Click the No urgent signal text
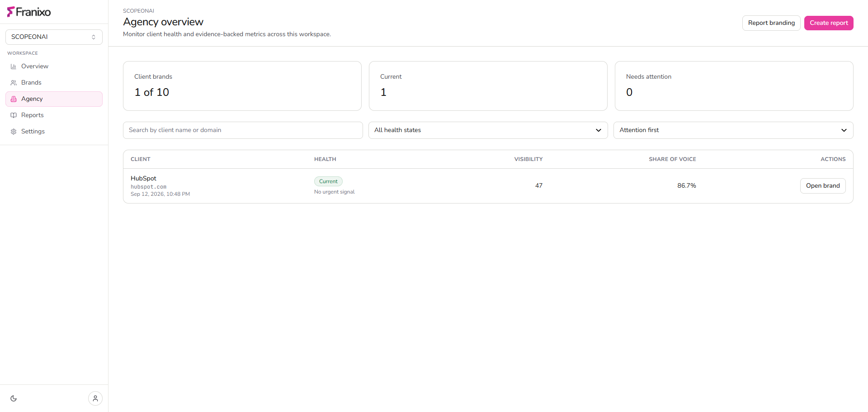868x412 pixels. coord(335,192)
